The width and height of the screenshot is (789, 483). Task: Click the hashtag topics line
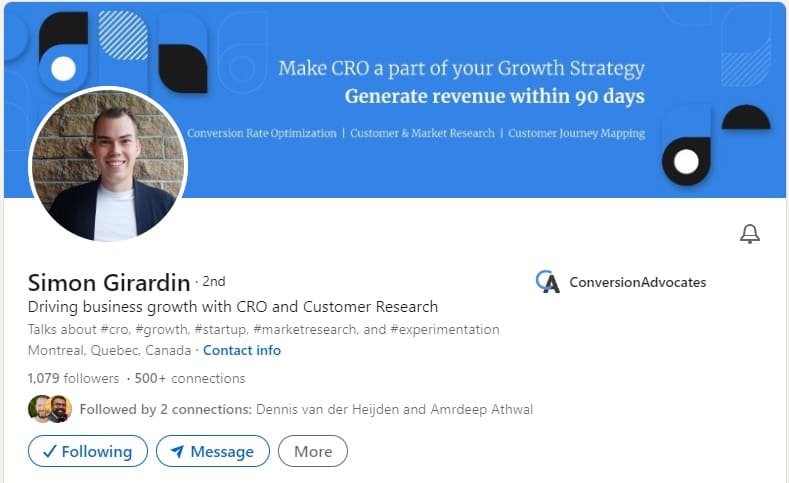pyautogui.click(x=263, y=329)
